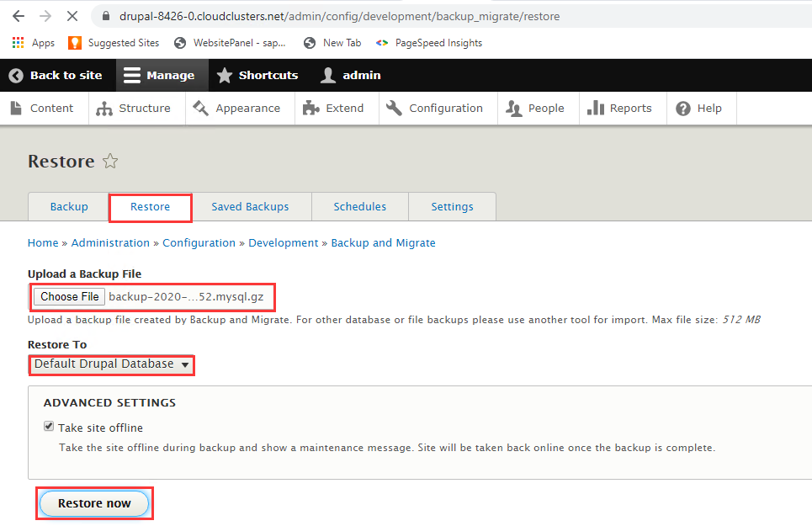Screen dimensions: 812x526
Task: Open PageSpeed Insights bookmark
Action: coord(429,43)
